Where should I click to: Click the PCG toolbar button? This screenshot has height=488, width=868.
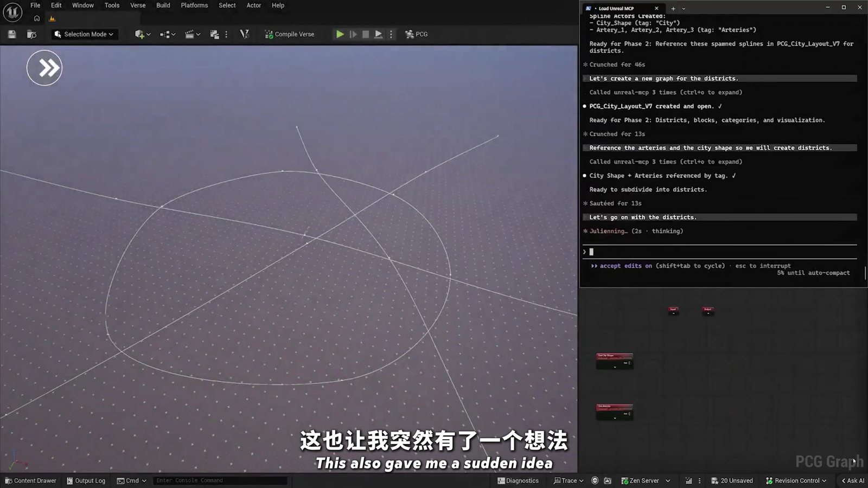417,34
